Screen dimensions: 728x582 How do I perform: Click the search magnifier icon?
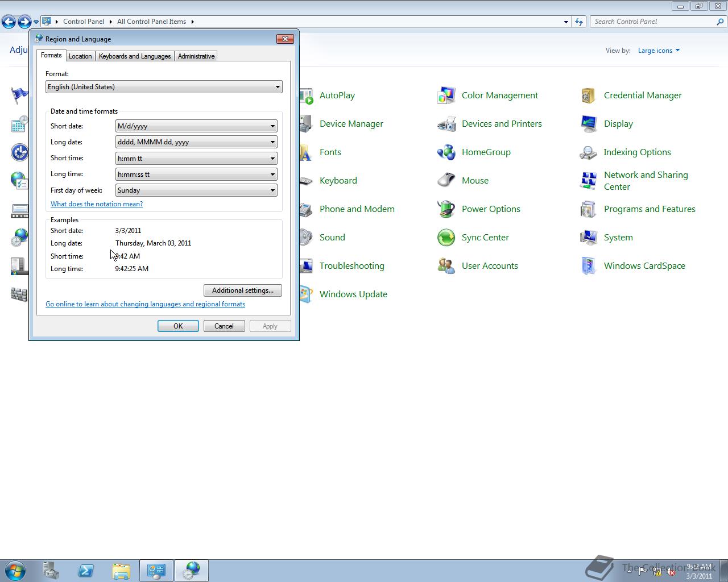pos(721,22)
